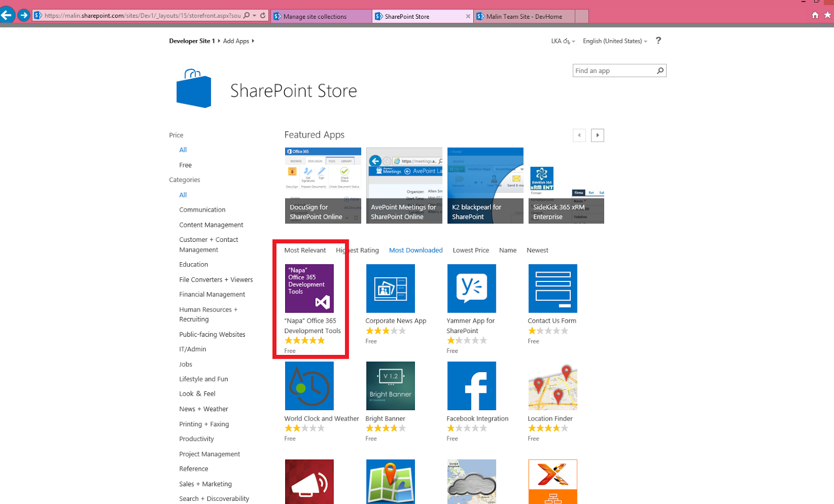
Task: Open the Facebook Integration app icon
Action: click(472, 386)
